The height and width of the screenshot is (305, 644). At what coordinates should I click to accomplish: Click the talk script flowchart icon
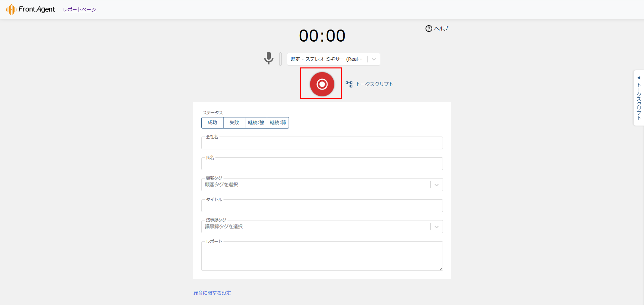[x=349, y=84]
